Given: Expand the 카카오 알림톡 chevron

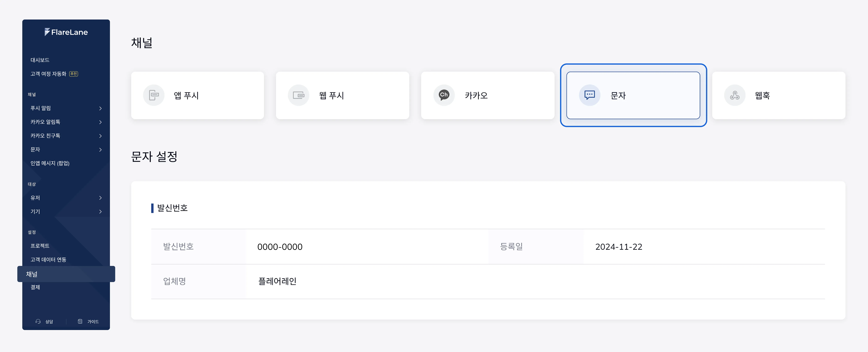Looking at the screenshot, I should (100, 122).
